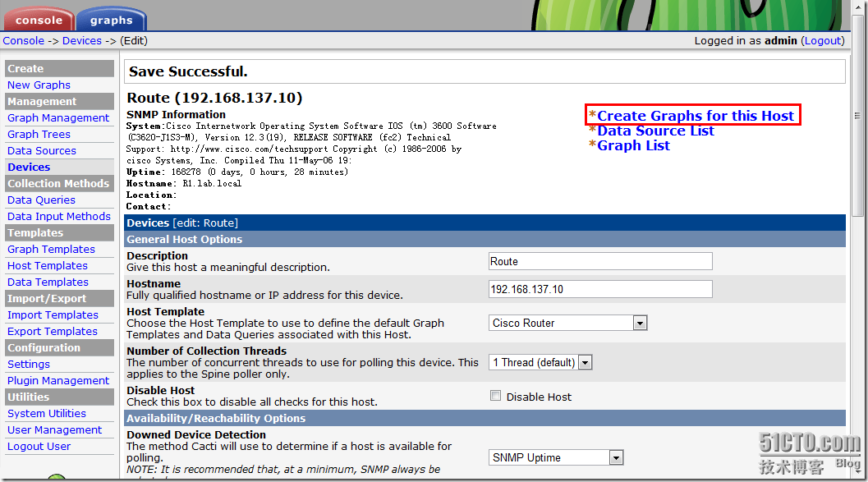Image resolution: width=868 pixels, height=482 pixels.
Task: Open the Collection Threads dropdown
Action: pyautogui.click(x=540, y=362)
